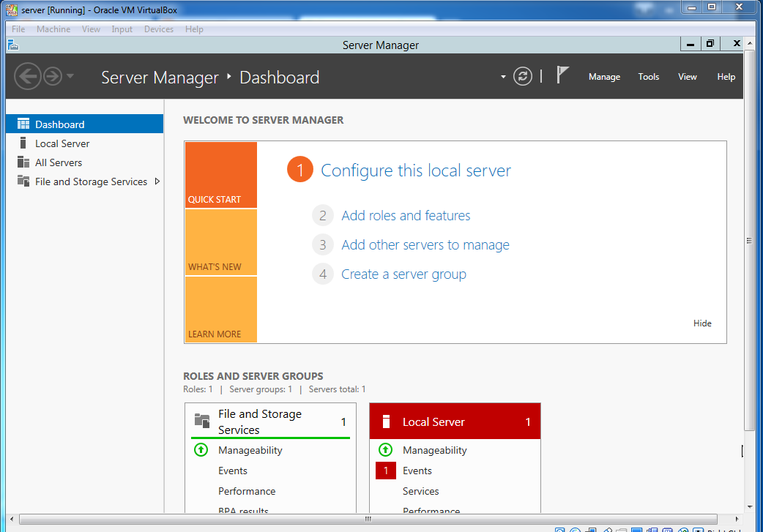The image size is (763, 532).
Task: Hide the welcome tile
Action: 701,323
